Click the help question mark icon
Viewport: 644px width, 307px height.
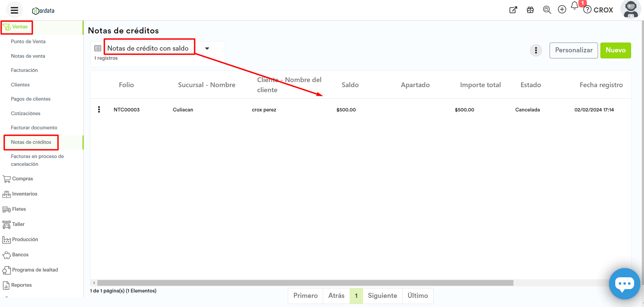point(588,10)
